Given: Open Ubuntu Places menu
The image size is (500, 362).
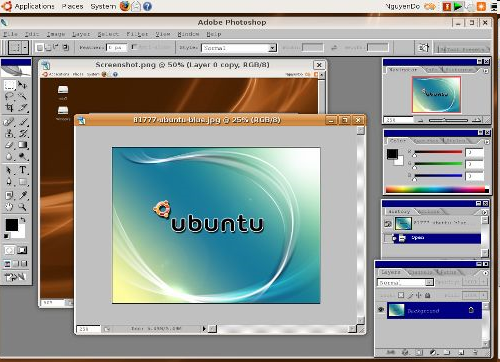Looking at the screenshot, I should [73, 6].
